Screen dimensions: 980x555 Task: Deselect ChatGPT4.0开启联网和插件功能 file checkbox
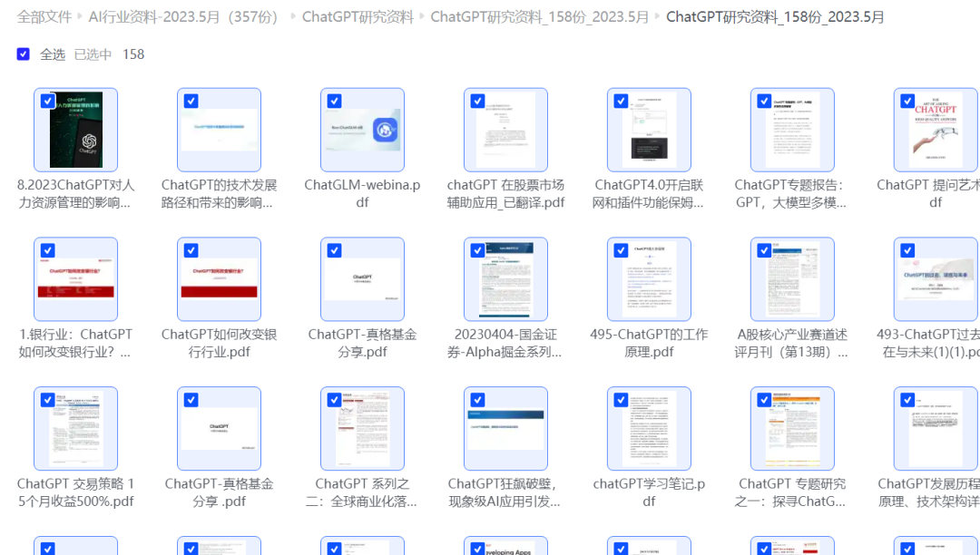click(x=621, y=102)
